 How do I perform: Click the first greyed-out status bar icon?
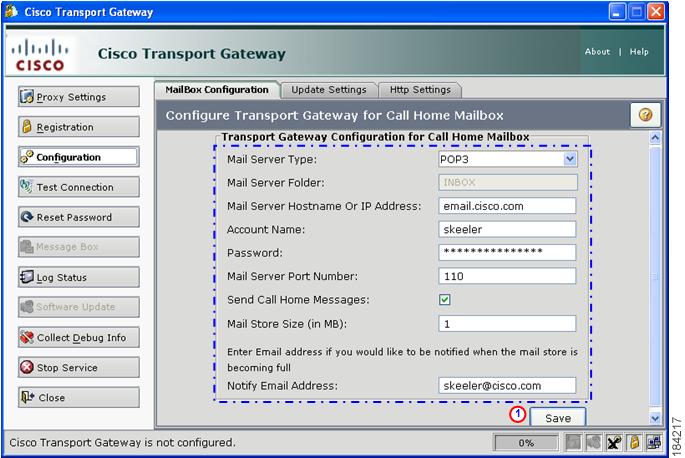click(x=573, y=443)
